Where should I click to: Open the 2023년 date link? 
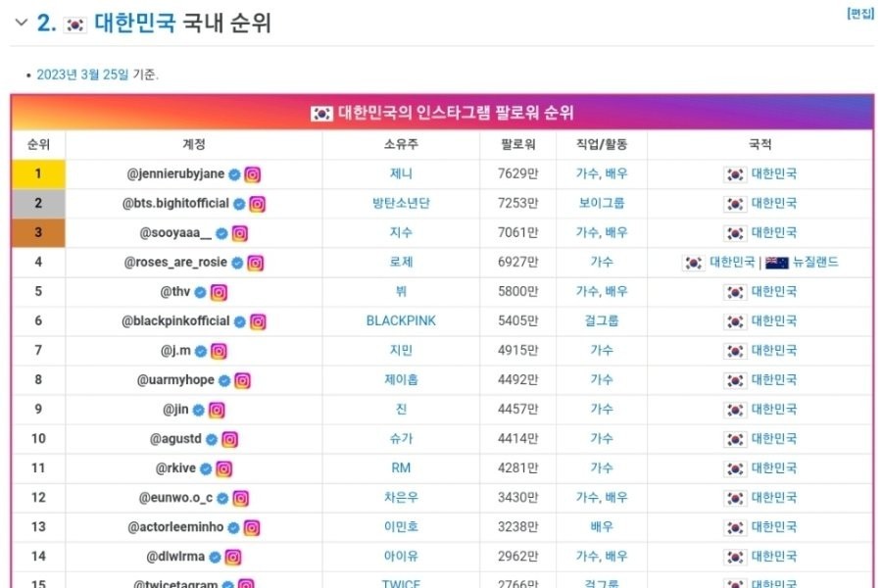pos(58,74)
